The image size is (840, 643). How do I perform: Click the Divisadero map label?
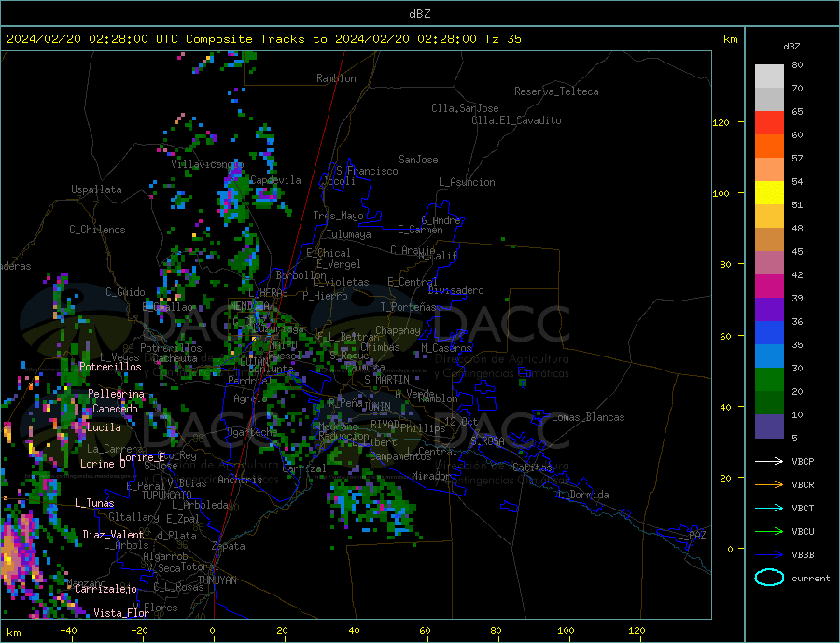click(x=455, y=290)
